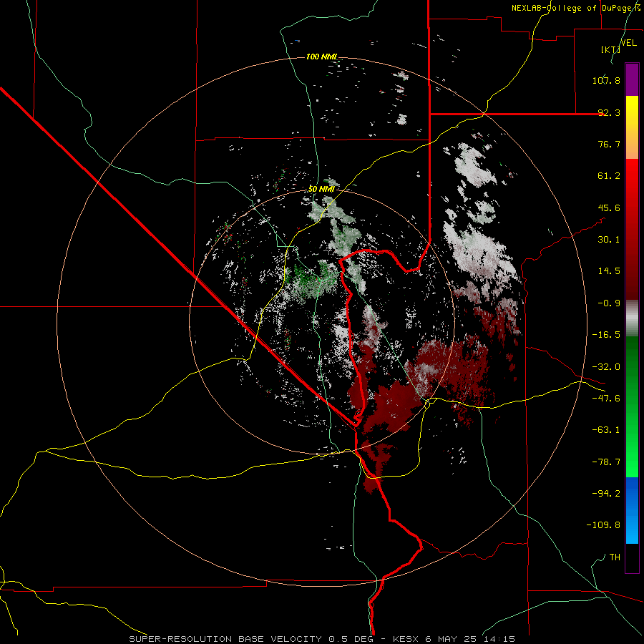Image resolution: width=644 pixels, height=644 pixels.
Task: Click the VEL legend title
Action: pyautogui.click(x=628, y=42)
